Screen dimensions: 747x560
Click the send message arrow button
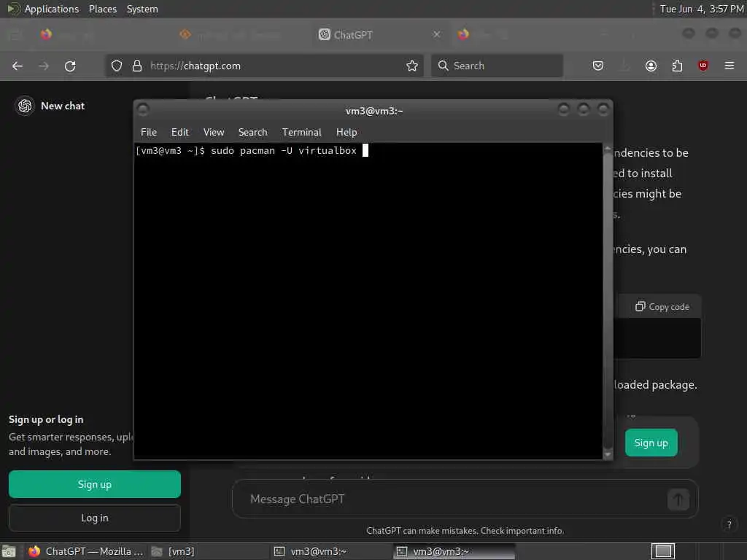(678, 499)
